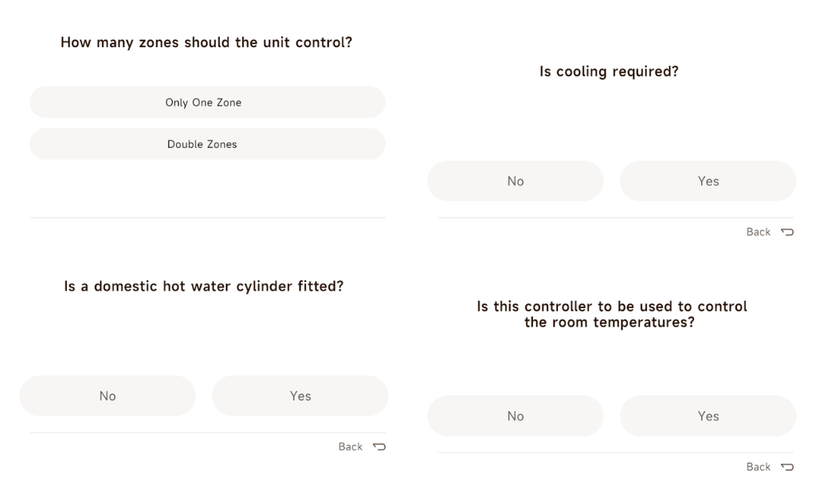Confirm Yes for controller room temperature control

tap(708, 416)
